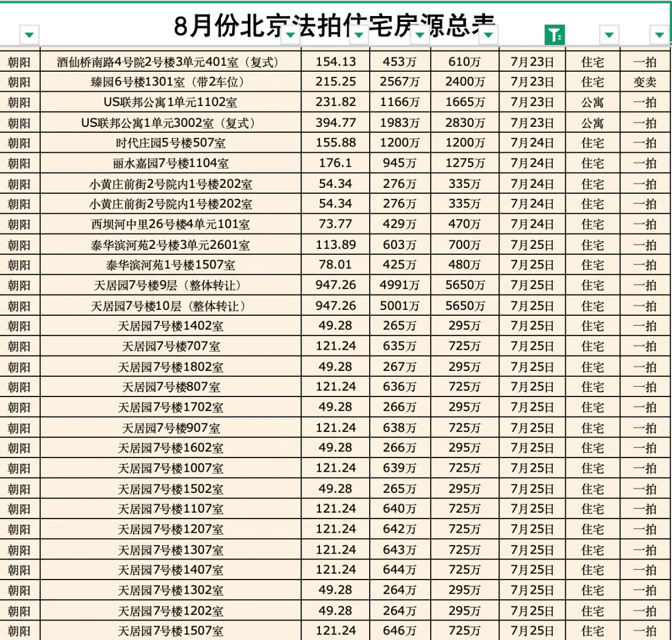Click area value 215.25

click(x=335, y=82)
